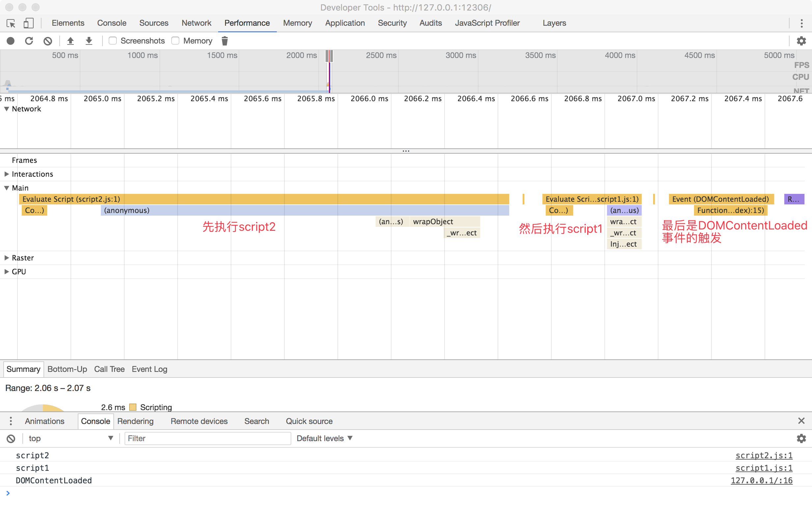Open the Bottom-Up tab
The width and height of the screenshot is (812, 513).
[x=67, y=369]
